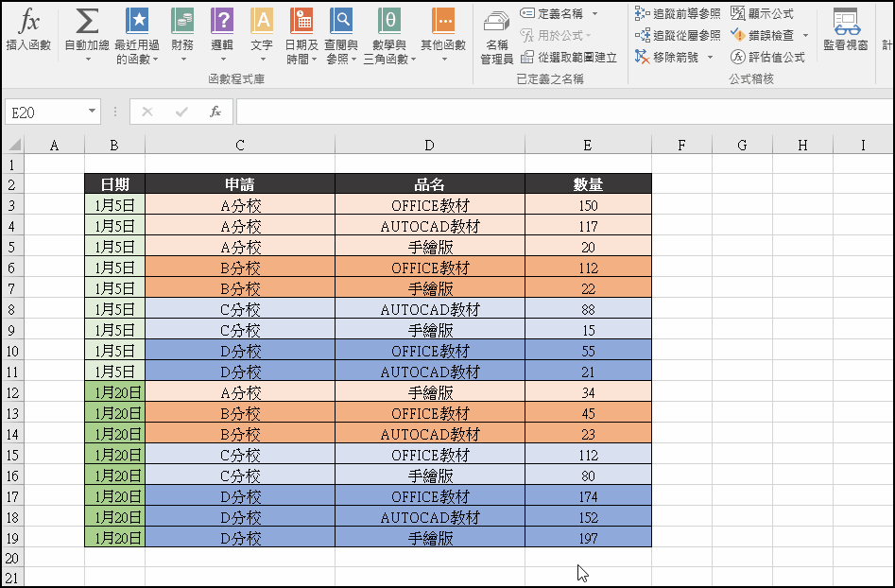Click the Name Box showing E20
The height and width of the screenshot is (588, 895).
tap(47, 111)
